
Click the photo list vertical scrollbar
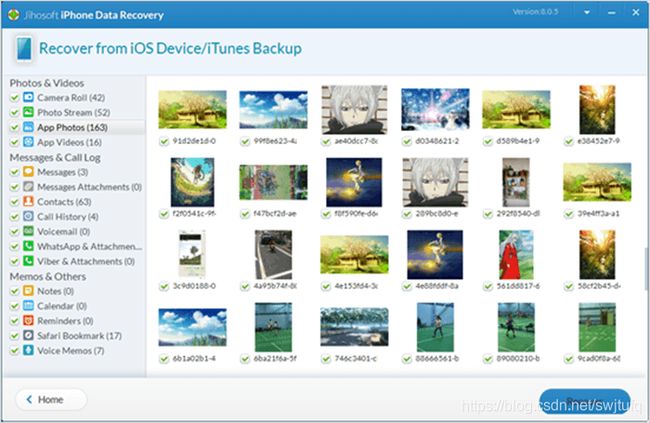646,269
